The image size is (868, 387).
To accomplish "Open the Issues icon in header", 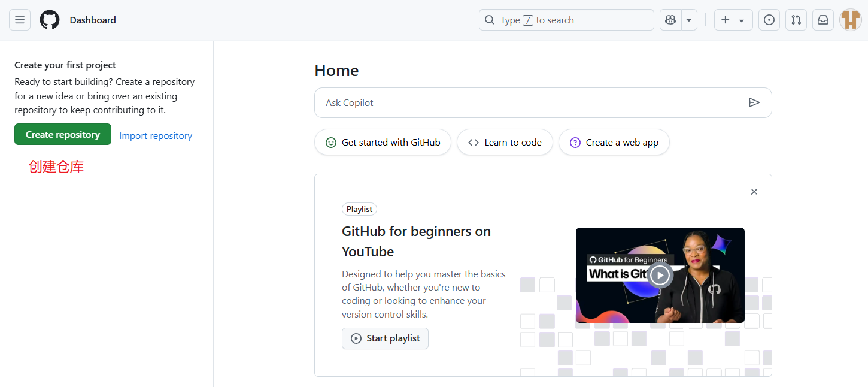I will point(769,20).
